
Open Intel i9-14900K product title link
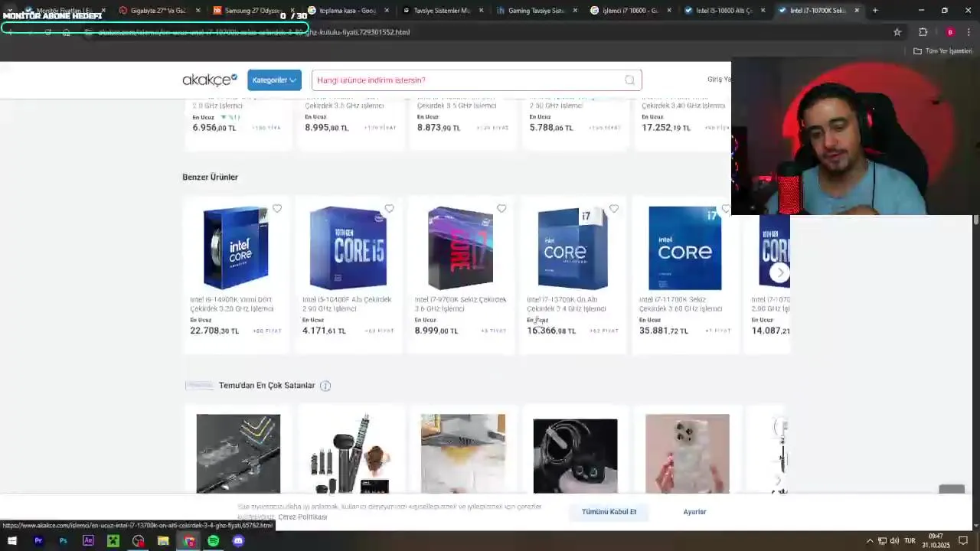click(x=231, y=304)
